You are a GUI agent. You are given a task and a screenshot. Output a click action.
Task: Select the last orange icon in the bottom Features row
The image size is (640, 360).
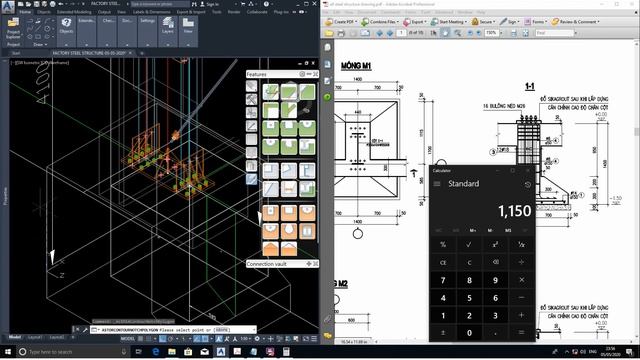tap(289, 249)
